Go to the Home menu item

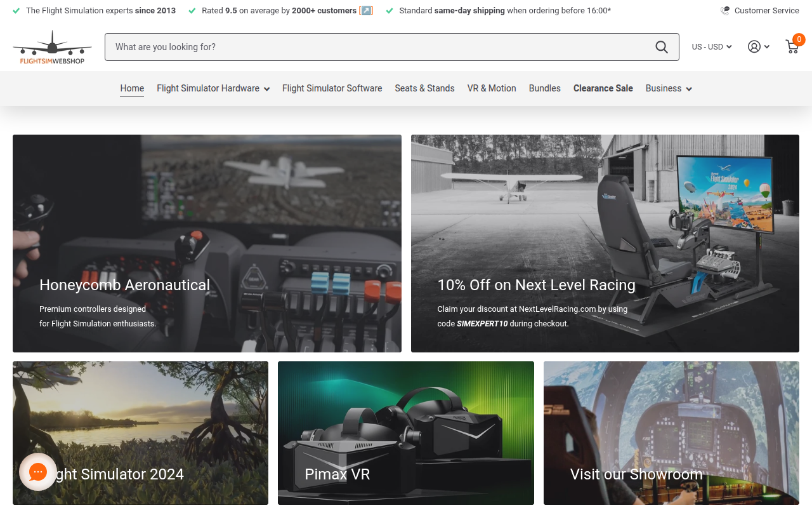click(132, 88)
